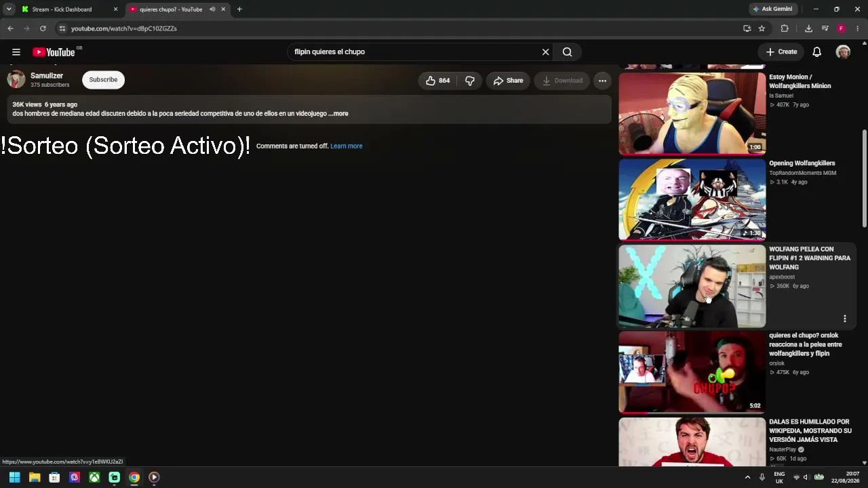
Task: Subscribe to Samulizer channel
Action: 103,80
